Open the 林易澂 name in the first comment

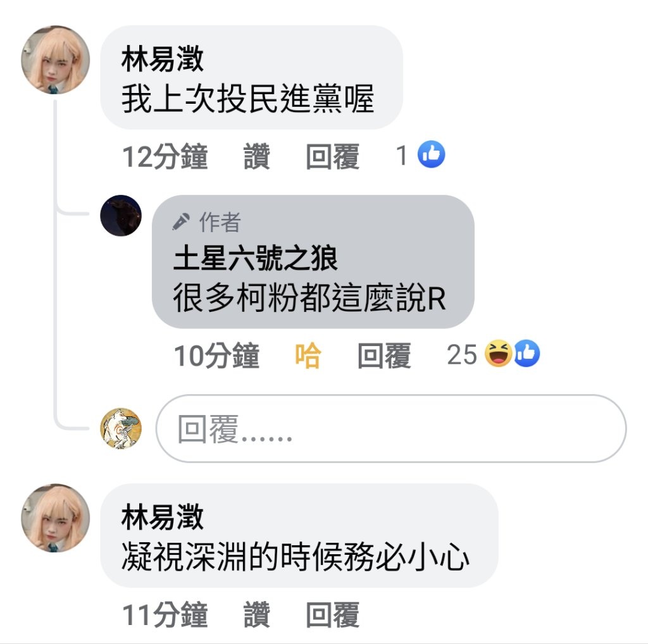pos(163,59)
